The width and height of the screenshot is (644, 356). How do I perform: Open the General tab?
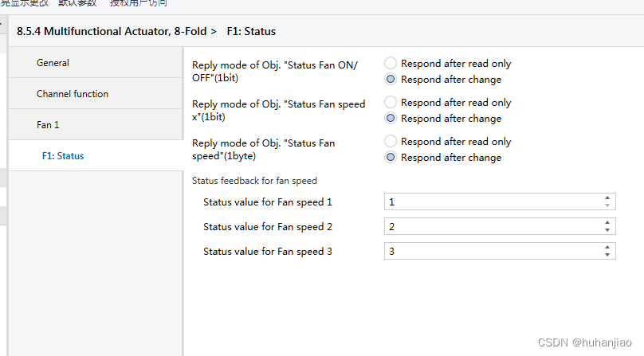(x=53, y=63)
